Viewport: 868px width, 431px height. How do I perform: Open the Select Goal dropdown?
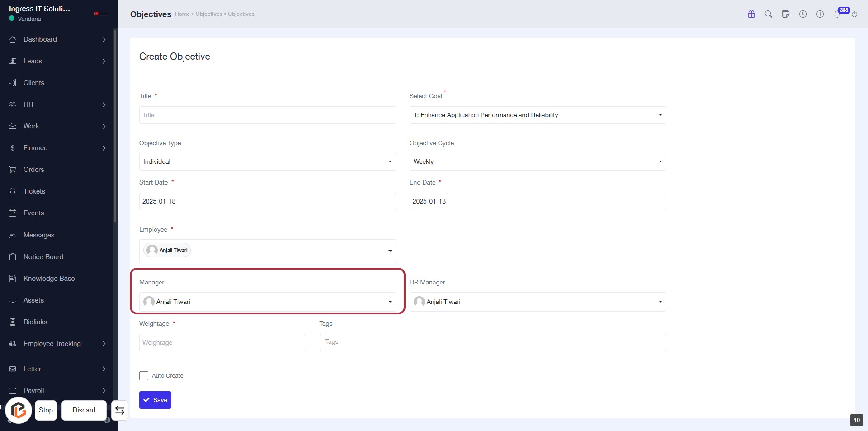click(x=537, y=115)
